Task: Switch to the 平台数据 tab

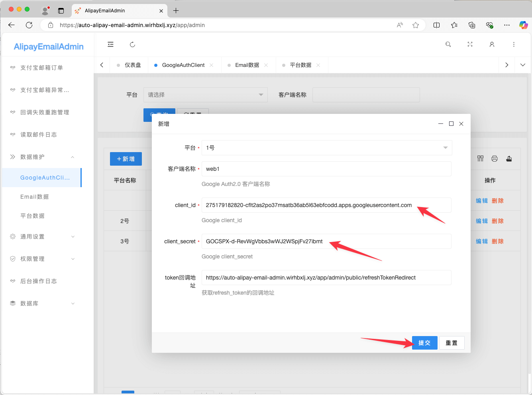Action: 300,65
